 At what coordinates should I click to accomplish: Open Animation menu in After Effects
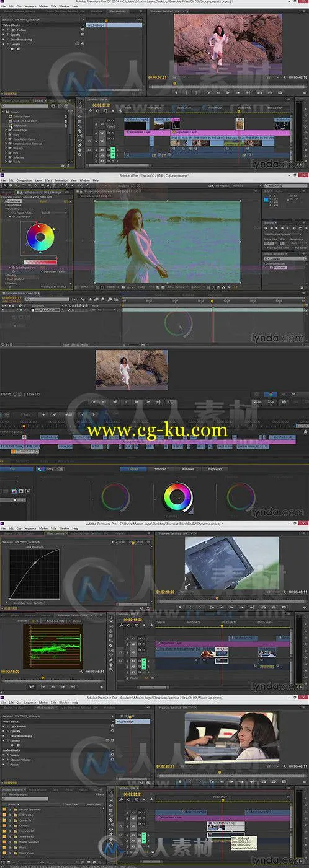[61, 180]
